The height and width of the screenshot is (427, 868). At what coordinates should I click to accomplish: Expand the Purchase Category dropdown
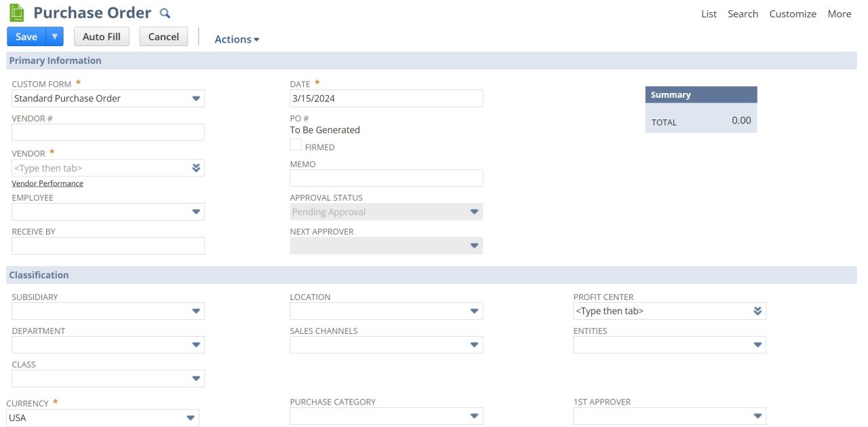tap(475, 415)
